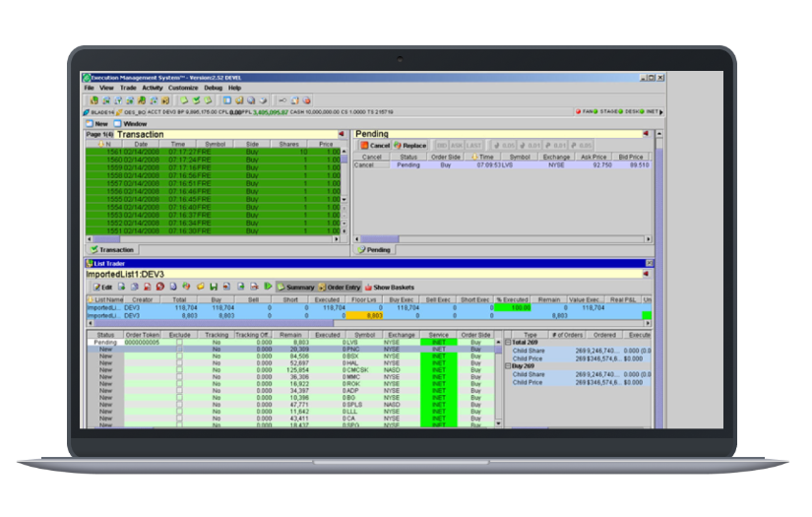Viewport: 812px width, 517px height.
Task: Click the Replace button in Pending toolbar
Action: (x=410, y=146)
